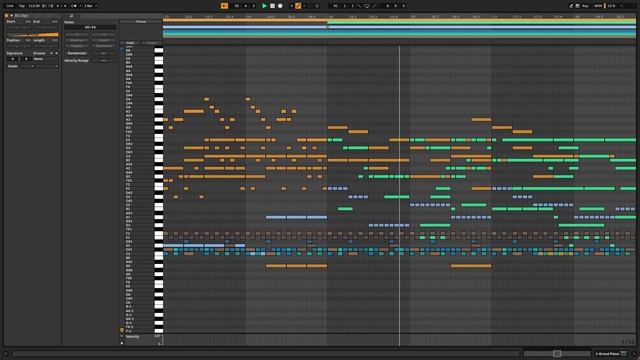
Task: Click the Randomize button
Action: [77, 53]
